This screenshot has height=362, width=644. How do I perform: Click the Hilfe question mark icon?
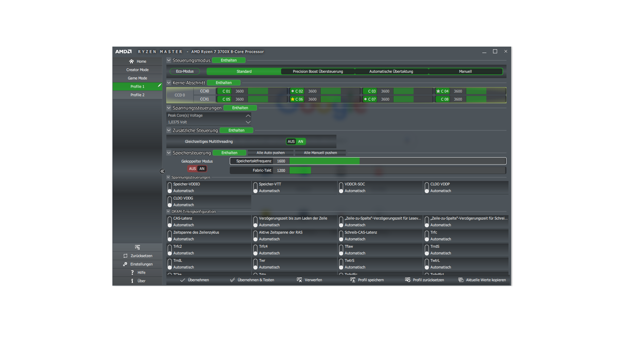click(132, 273)
